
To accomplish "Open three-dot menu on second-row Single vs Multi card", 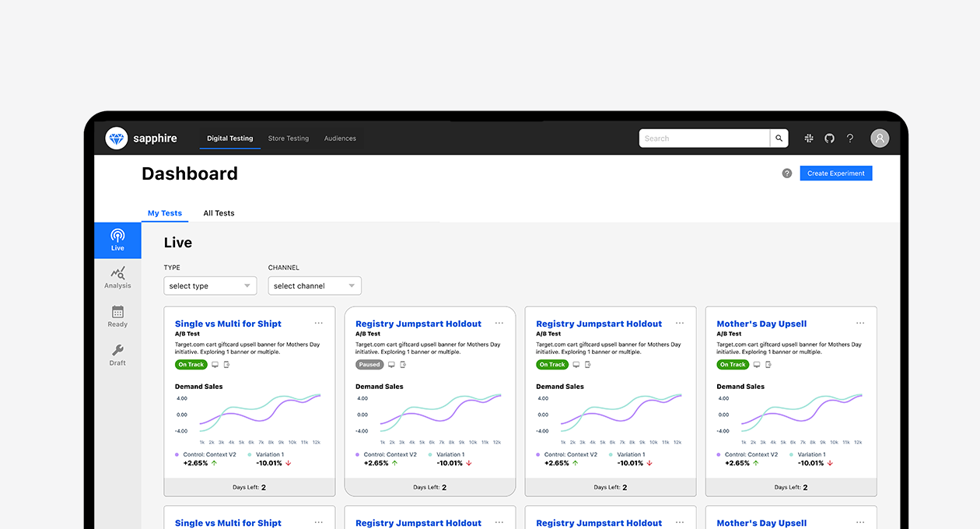I will tap(319, 522).
